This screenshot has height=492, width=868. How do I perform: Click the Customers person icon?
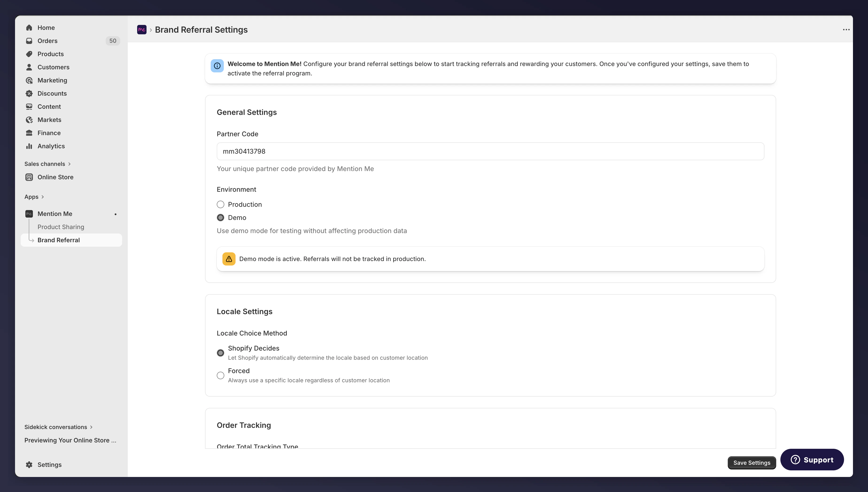[29, 67]
